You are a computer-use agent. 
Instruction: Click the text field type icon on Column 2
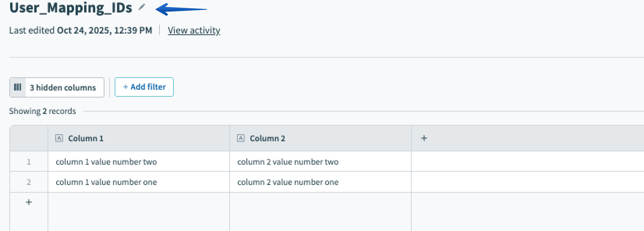pos(241,138)
